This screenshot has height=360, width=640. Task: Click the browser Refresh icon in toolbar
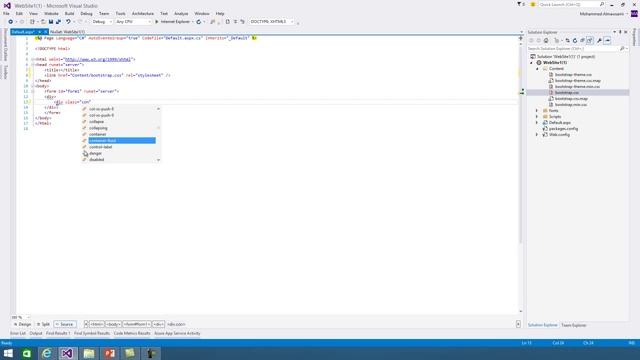(199, 22)
